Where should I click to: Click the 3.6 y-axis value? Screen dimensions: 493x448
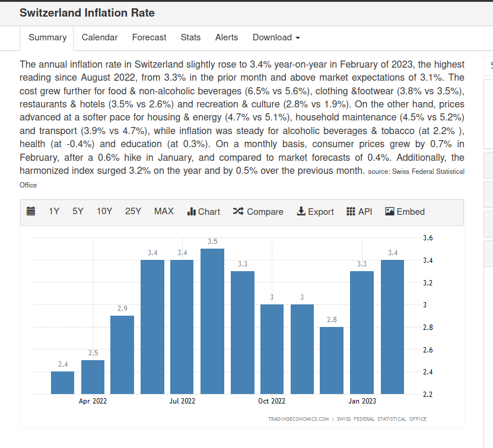click(428, 238)
